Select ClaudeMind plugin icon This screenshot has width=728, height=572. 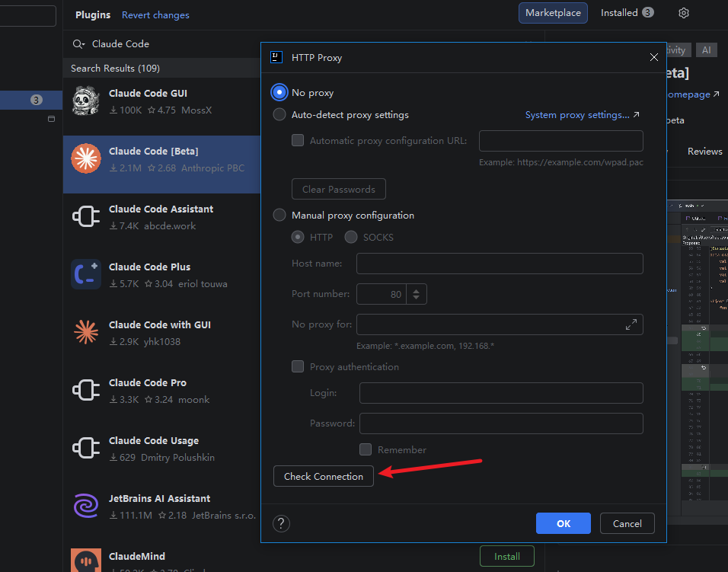point(86,561)
